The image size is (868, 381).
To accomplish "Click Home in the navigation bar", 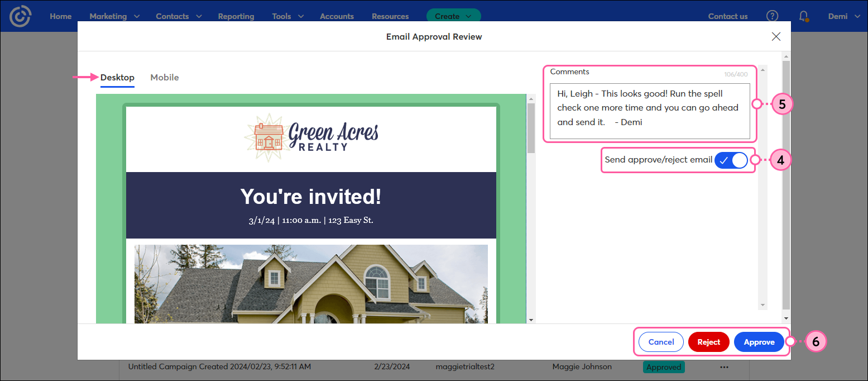I will (60, 16).
